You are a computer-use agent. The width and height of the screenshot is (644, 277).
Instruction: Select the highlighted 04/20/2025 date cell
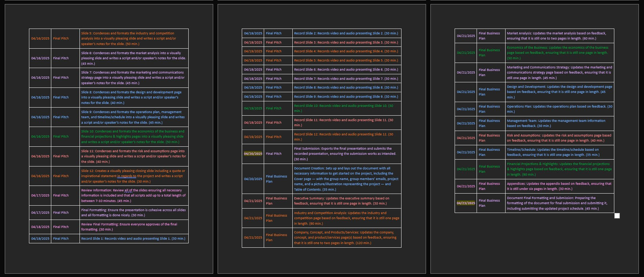tap(253, 154)
